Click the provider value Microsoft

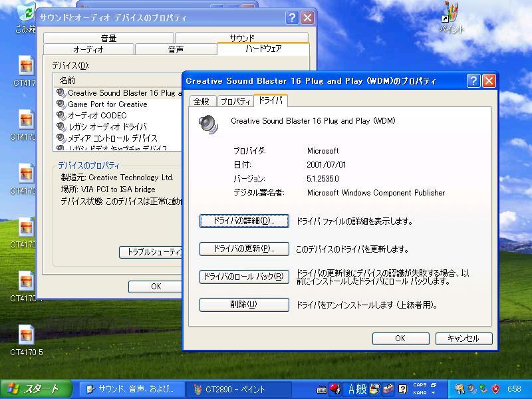tap(323, 151)
